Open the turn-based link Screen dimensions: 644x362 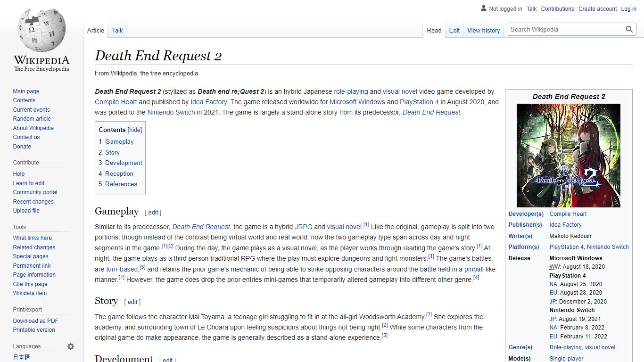[x=122, y=269]
